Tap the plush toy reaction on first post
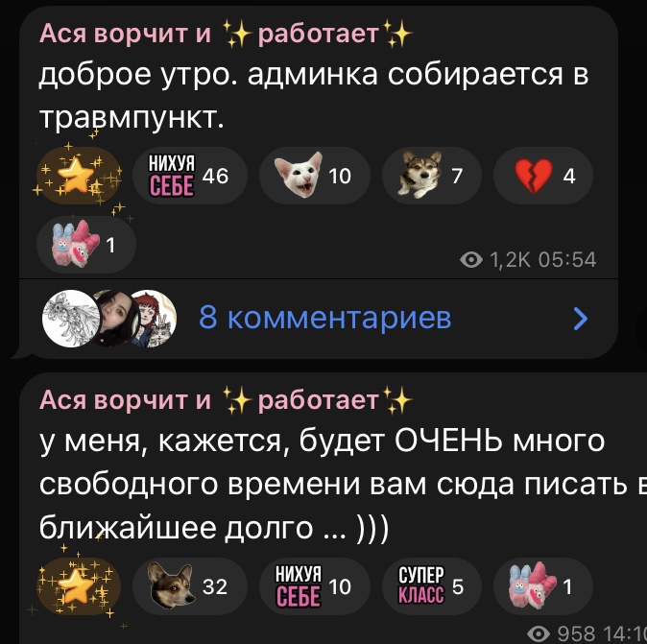Screen dimensions: 647x644 pyautogui.click(x=86, y=245)
